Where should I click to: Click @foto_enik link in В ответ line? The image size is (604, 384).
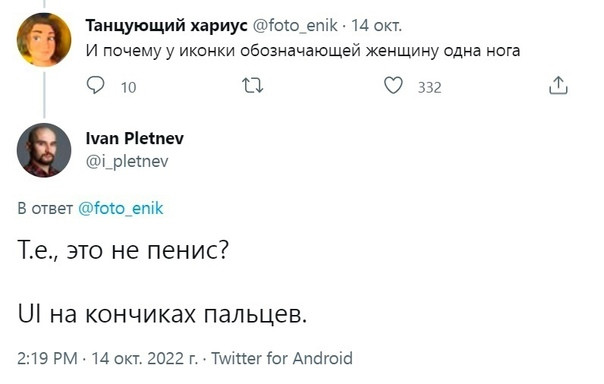coord(121,208)
